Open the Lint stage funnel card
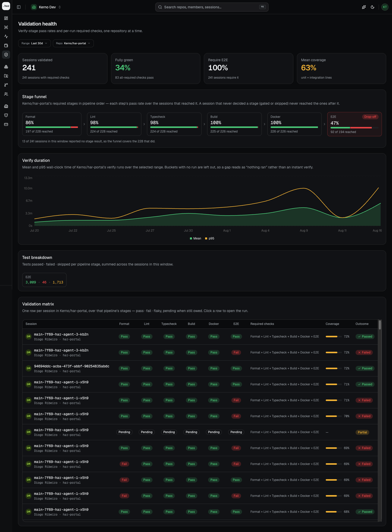This screenshot has height=532, width=392. (x=114, y=124)
